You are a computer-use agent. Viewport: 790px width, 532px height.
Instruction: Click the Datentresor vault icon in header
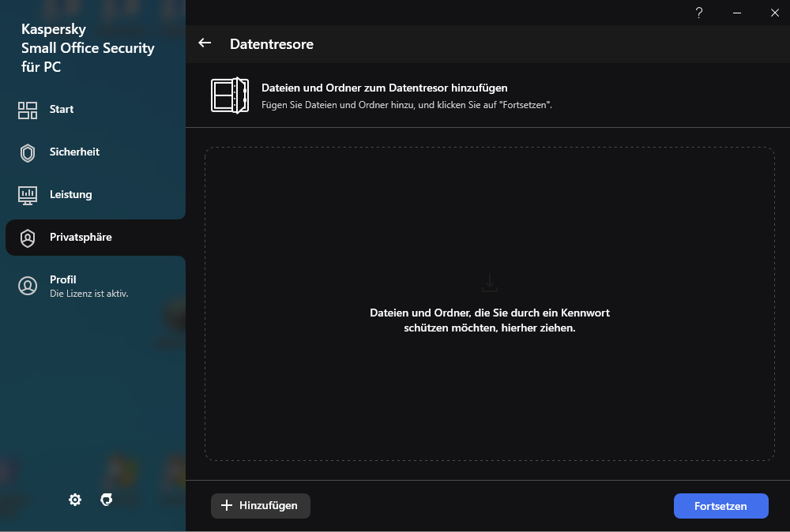(x=230, y=96)
